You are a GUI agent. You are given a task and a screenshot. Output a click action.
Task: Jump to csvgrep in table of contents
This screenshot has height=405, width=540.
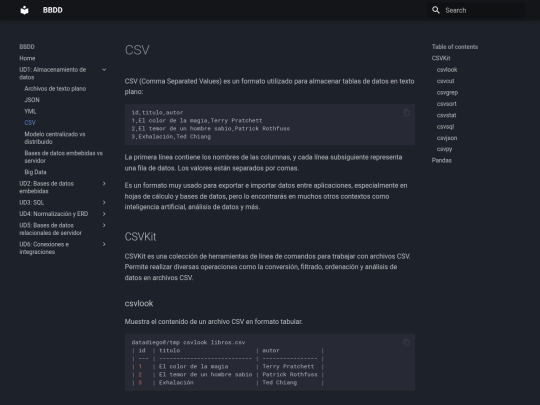(447, 92)
